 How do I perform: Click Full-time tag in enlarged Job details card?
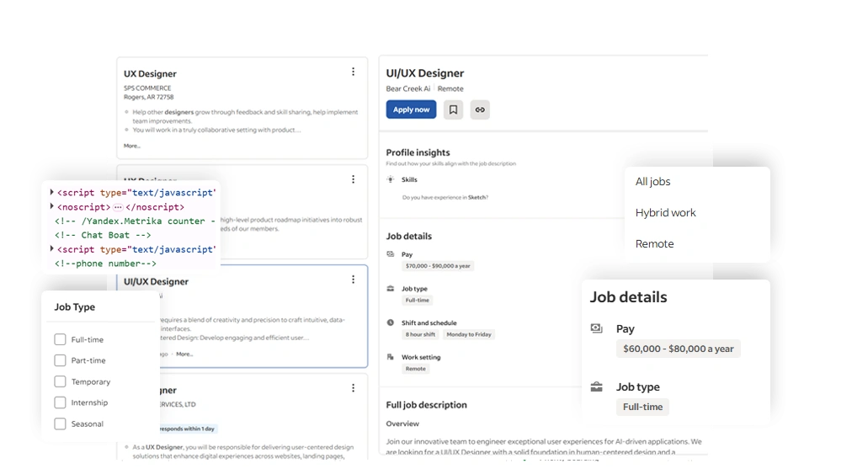[x=642, y=407]
